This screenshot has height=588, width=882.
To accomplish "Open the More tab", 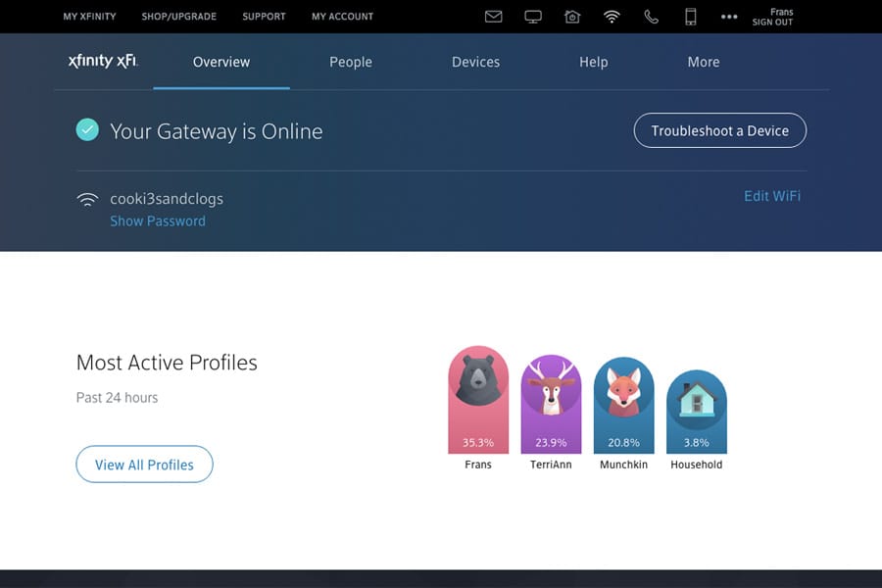I will click(703, 62).
